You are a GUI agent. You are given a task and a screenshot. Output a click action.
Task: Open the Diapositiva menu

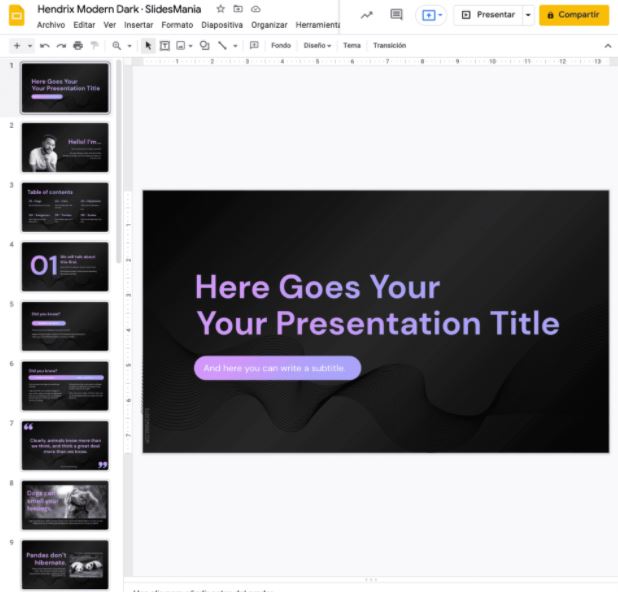222,25
